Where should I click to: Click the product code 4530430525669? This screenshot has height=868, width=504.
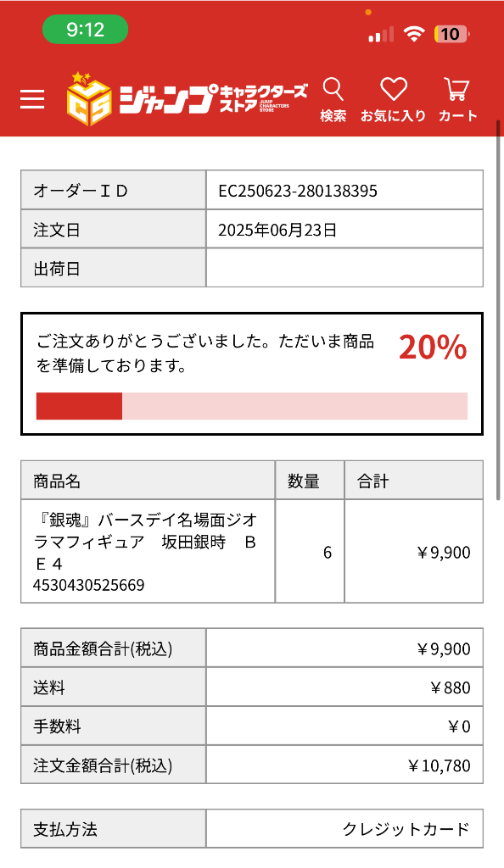click(x=88, y=585)
